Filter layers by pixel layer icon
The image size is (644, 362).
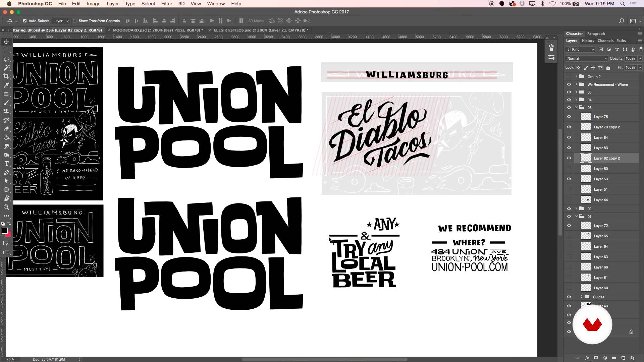click(601, 49)
